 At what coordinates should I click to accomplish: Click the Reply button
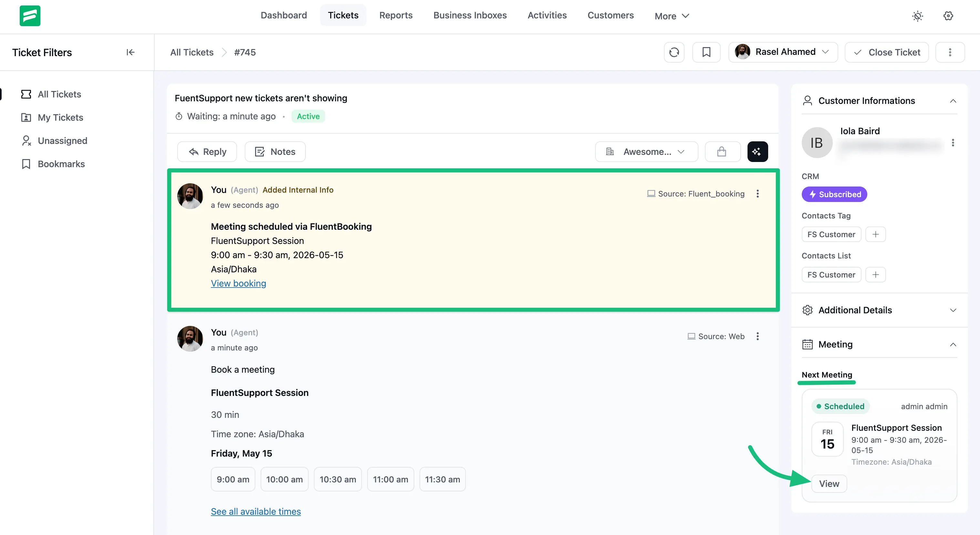click(x=207, y=152)
